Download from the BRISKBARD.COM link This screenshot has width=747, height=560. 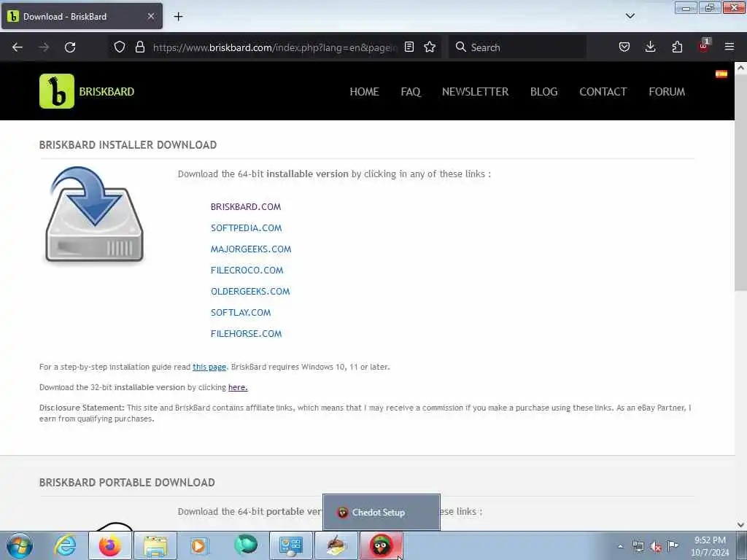pos(246,206)
